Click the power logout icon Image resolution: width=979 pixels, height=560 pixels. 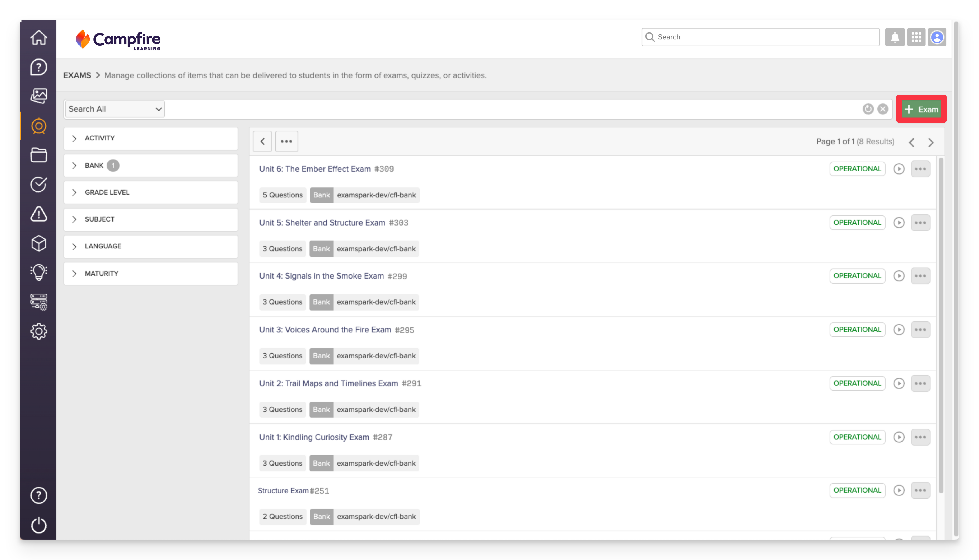(x=39, y=525)
